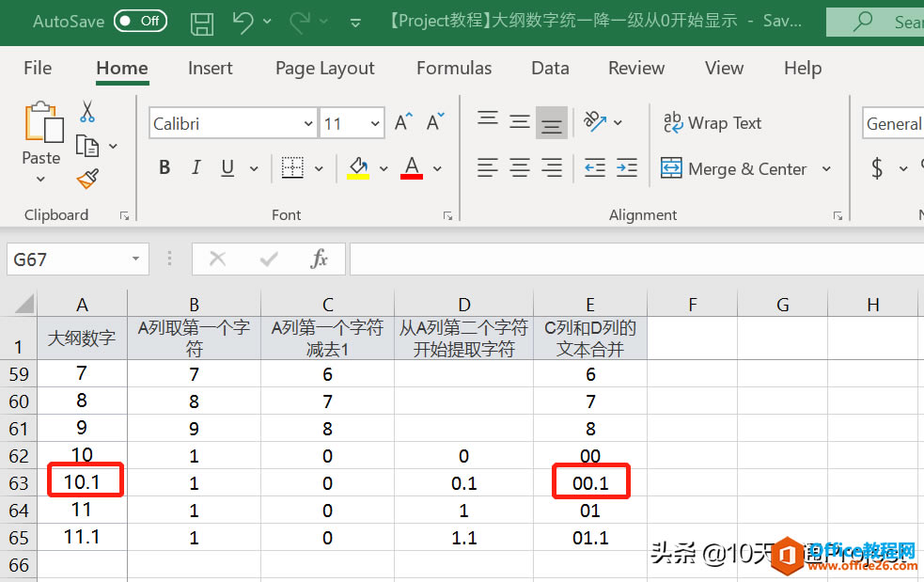Toggle Wrap Text option
The height and width of the screenshot is (582, 924).
713,123
